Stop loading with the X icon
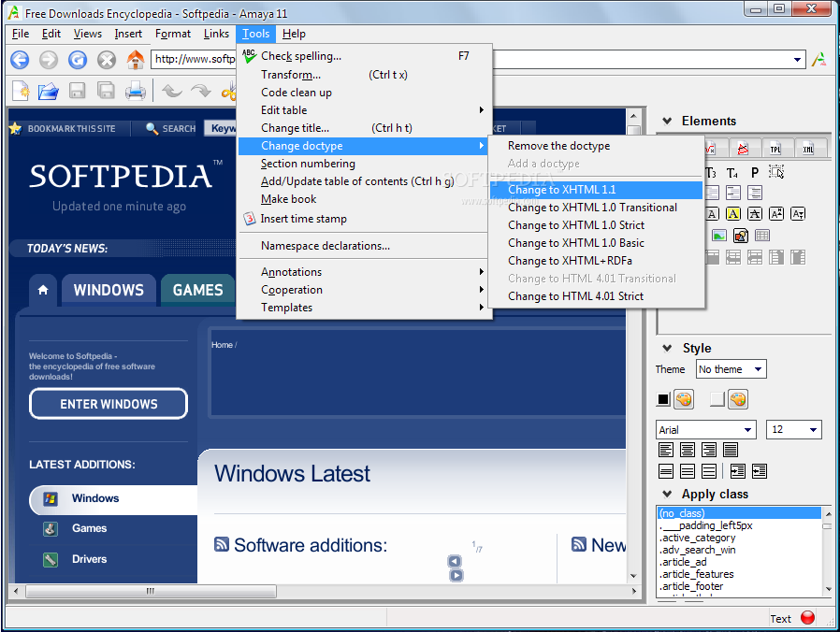 (x=107, y=60)
